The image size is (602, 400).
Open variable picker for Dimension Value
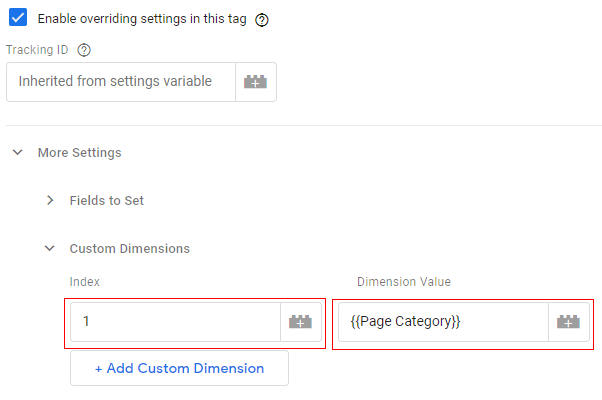tap(569, 322)
